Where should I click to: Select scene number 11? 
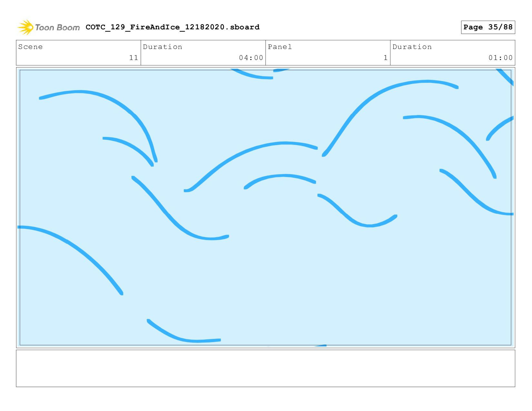133,58
